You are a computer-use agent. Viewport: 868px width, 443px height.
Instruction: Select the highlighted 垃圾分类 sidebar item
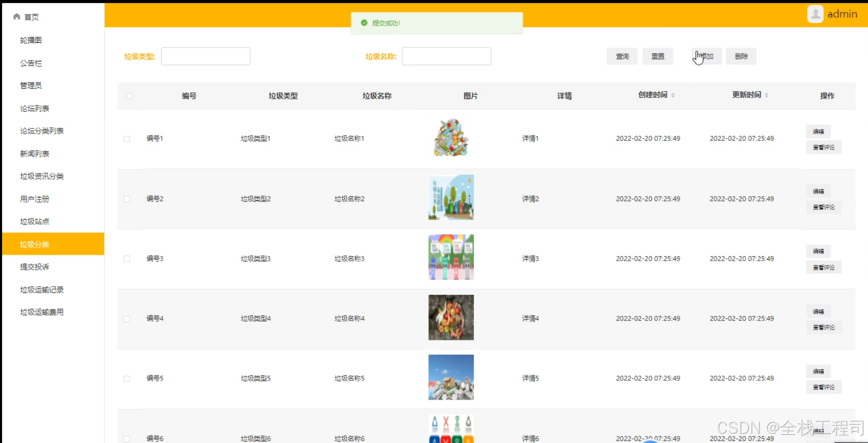pyautogui.click(x=53, y=244)
